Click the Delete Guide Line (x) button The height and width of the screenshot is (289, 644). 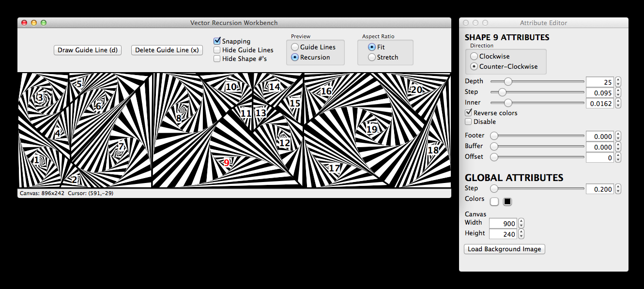click(x=167, y=50)
